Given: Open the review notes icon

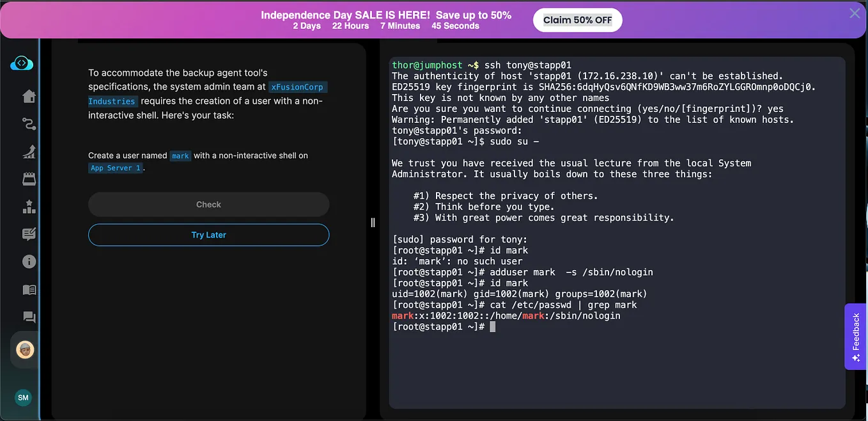Looking at the screenshot, I should pos(28,234).
